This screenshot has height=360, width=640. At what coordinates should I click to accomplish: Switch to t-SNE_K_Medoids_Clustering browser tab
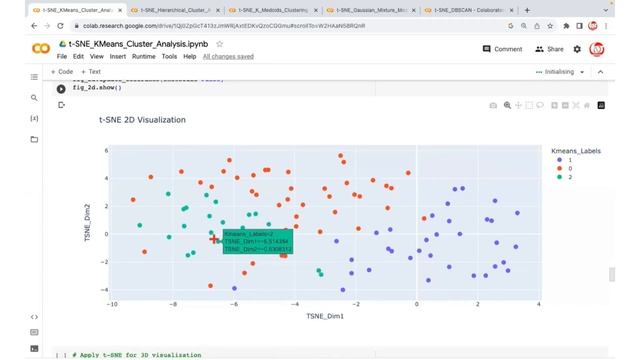(273, 10)
